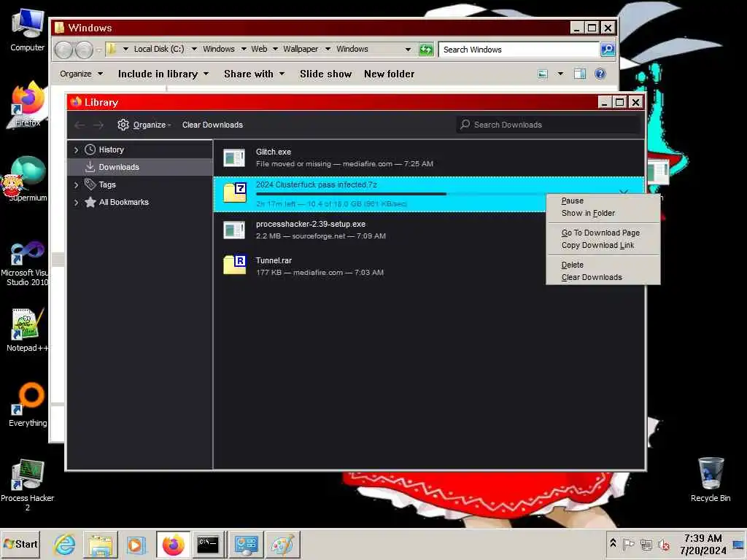The width and height of the screenshot is (747, 560).
Task: Expand the All Bookmarks tree item
Action: [x=76, y=203]
